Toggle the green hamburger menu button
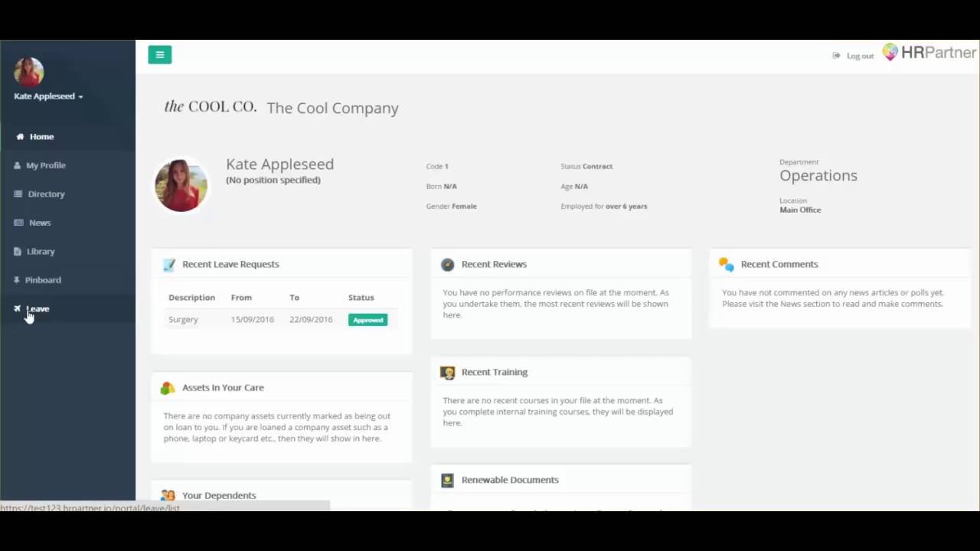980x551 pixels. [x=159, y=54]
